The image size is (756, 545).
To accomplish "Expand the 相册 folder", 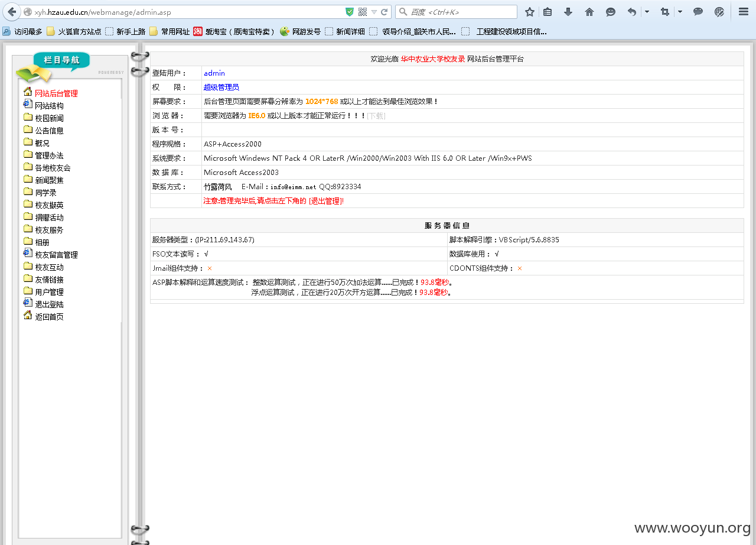I will 42,242.
